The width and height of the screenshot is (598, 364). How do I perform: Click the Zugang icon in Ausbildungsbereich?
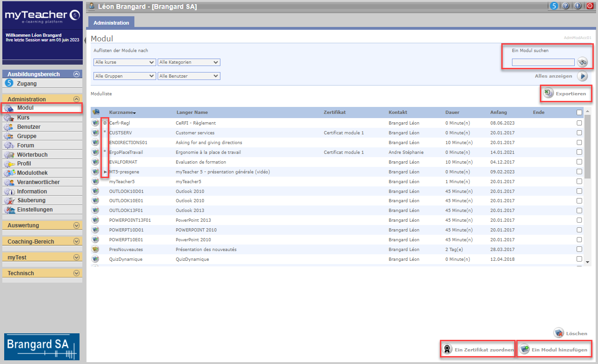(9, 84)
